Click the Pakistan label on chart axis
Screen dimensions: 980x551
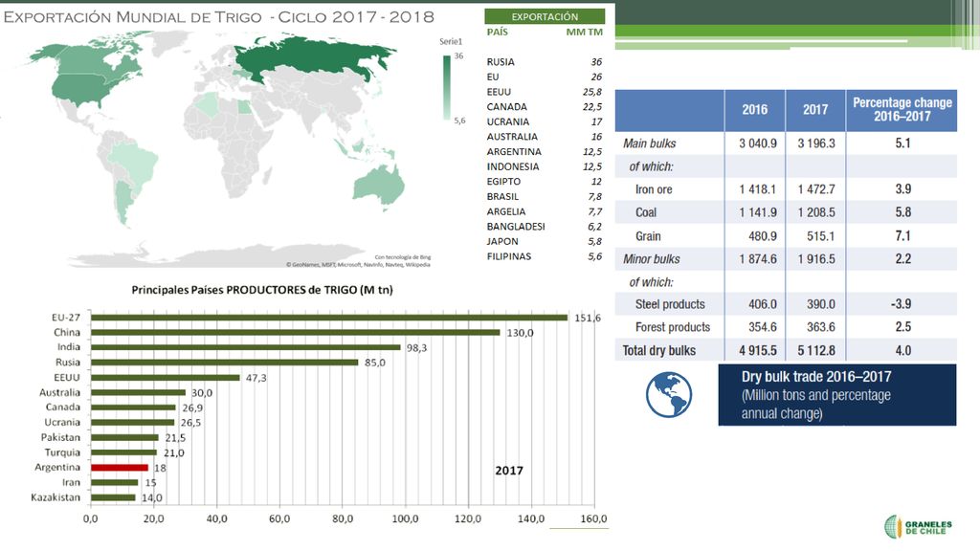click(x=60, y=437)
